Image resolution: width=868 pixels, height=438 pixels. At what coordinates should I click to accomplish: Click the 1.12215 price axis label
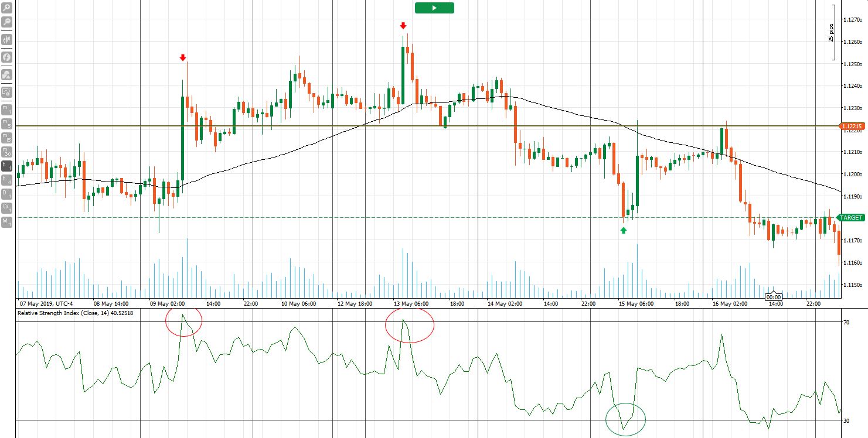click(x=851, y=126)
